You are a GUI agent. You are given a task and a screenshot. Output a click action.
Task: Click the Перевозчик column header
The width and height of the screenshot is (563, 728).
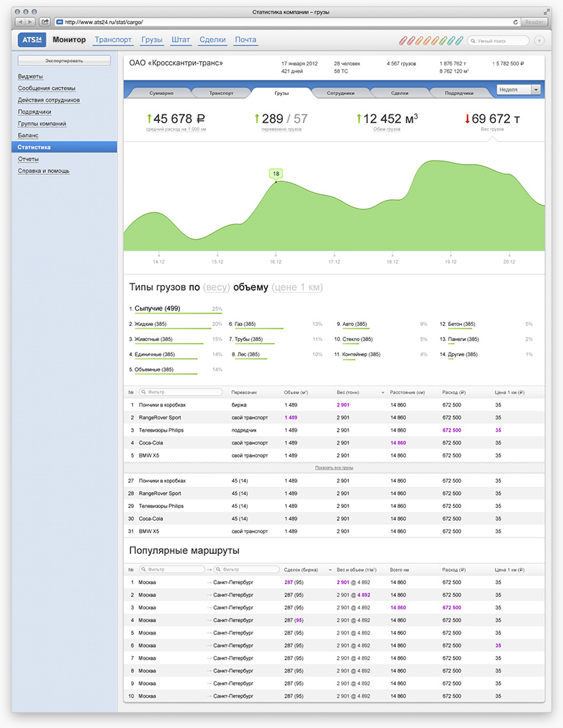coord(244,393)
